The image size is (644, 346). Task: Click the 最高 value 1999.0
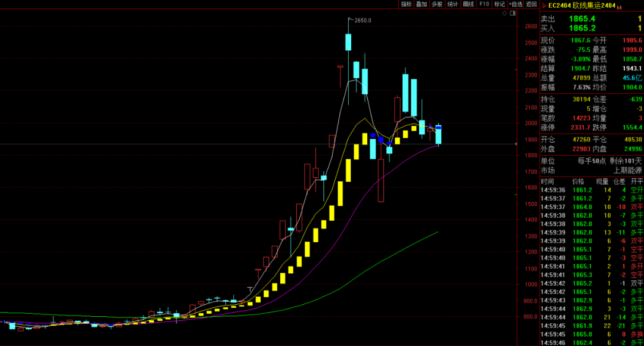click(632, 50)
